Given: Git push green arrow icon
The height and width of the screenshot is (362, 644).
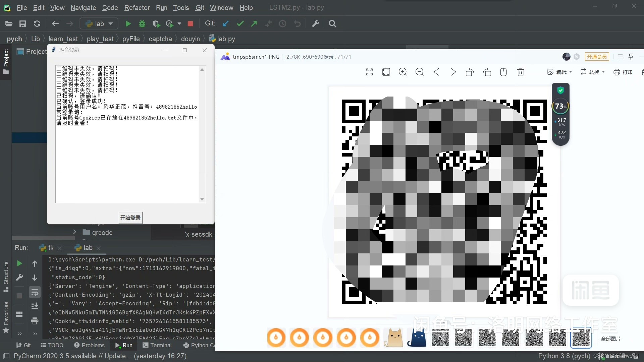Looking at the screenshot, I should pos(254,23).
